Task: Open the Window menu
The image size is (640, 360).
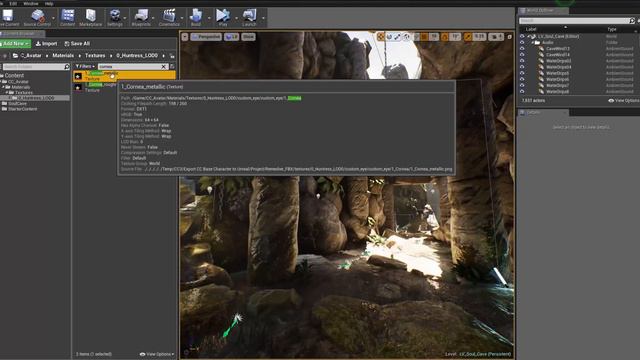Action: (31, 4)
